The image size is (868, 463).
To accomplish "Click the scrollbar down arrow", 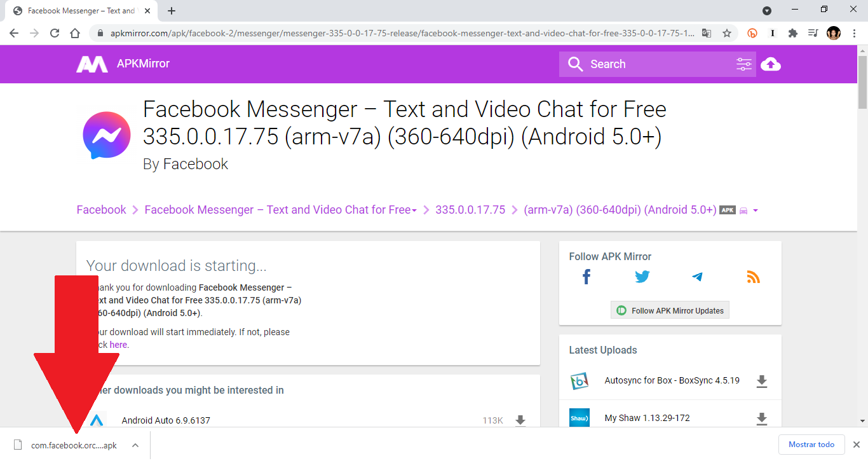I will (x=862, y=421).
